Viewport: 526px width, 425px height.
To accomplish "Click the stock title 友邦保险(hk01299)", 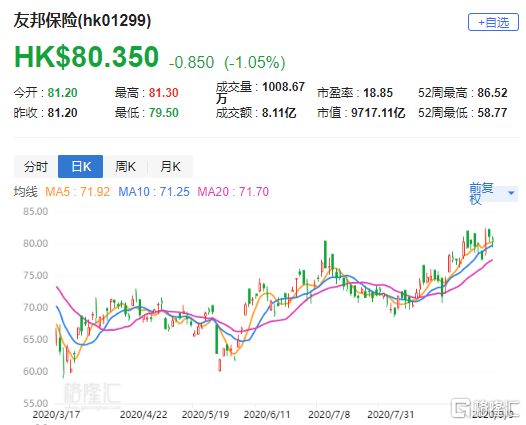I will click(82, 20).
